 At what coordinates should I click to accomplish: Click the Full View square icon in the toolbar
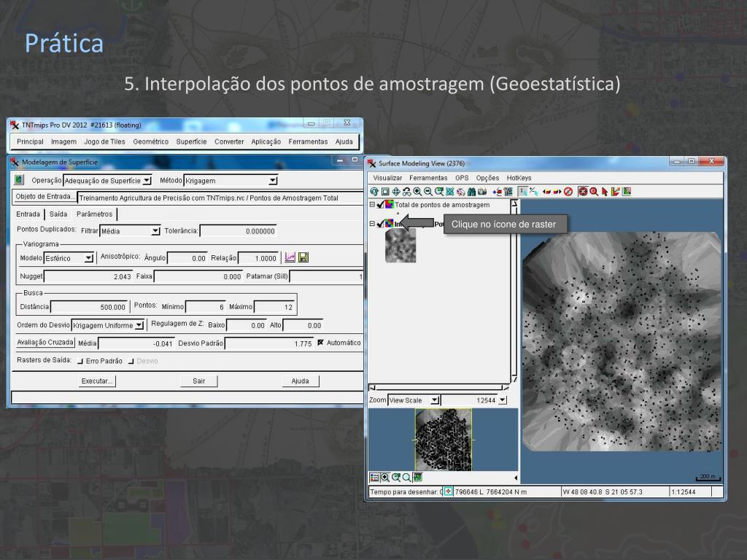click(385, 192)
